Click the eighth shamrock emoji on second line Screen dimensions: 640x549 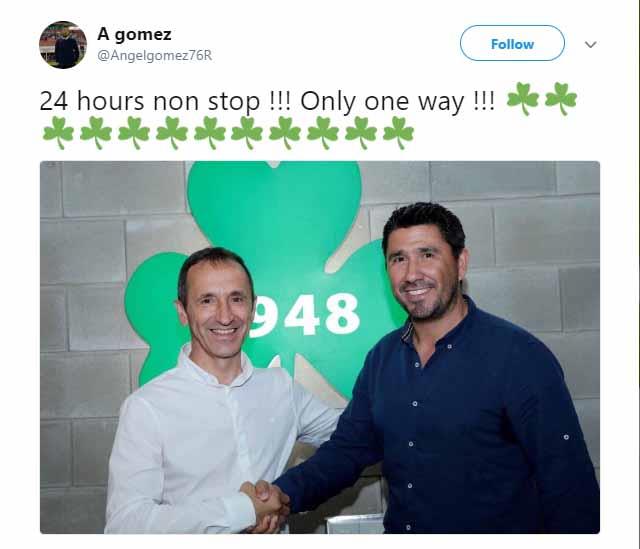pyautogui.click(x=323, y=133)
